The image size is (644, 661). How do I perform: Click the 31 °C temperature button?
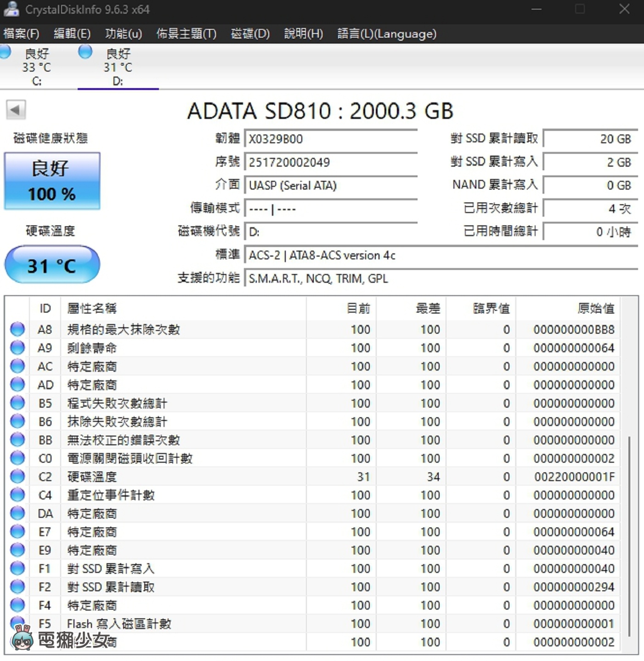[52, 265]
